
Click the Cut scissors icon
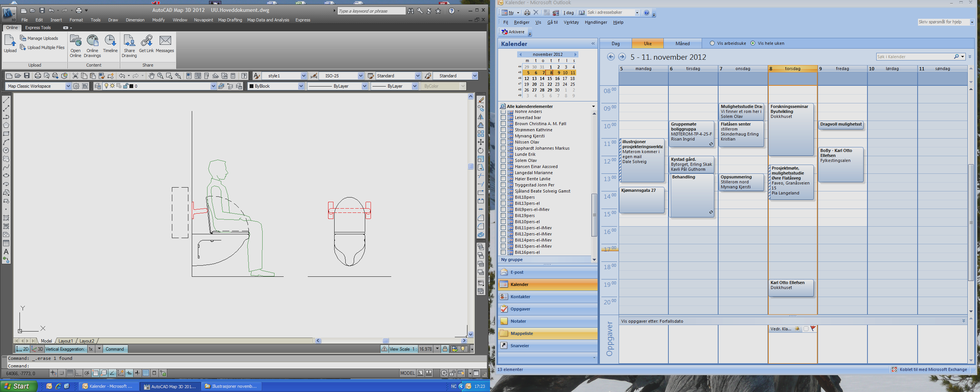(x=75, y=76)
